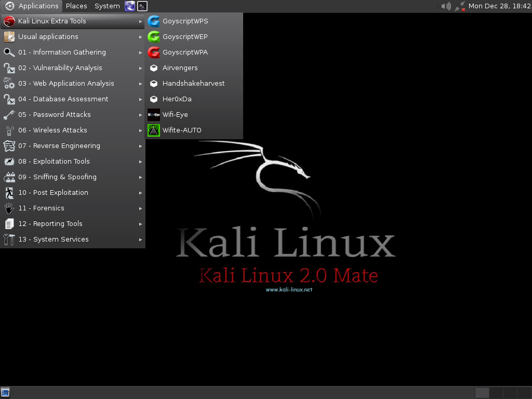
Task: Click the Exploitation Tools explosion icon
Action: [9, 162]
